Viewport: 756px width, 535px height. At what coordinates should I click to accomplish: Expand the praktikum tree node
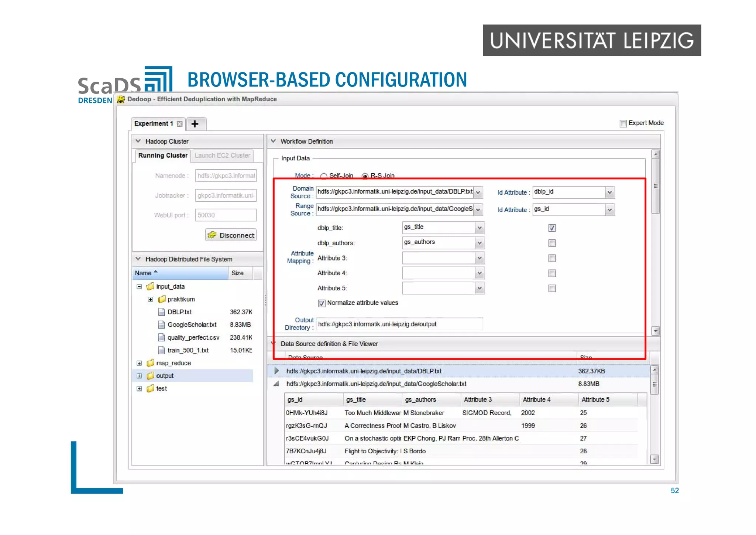(150, 299)
